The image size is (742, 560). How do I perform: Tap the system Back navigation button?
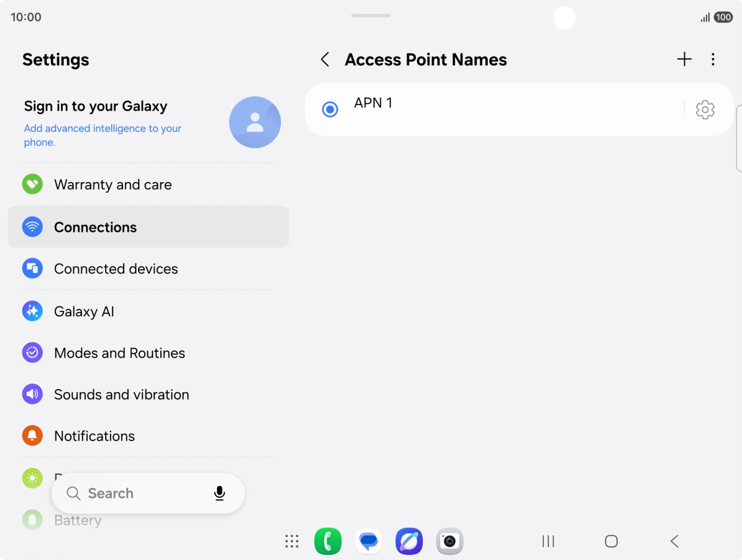coord(674,541)
